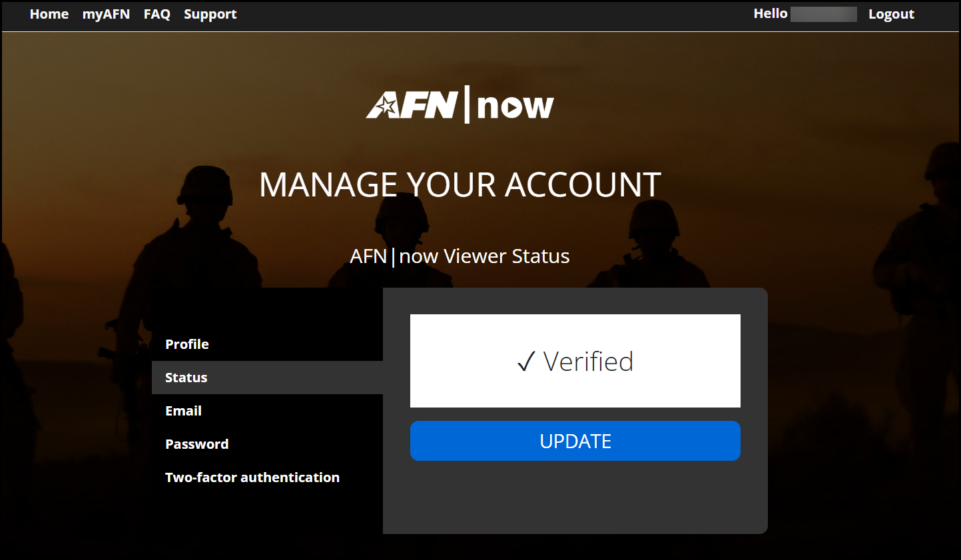This screenshot has height=560, width=961.
Task: Click the Hello username greeting
Action: coord(805,14)
